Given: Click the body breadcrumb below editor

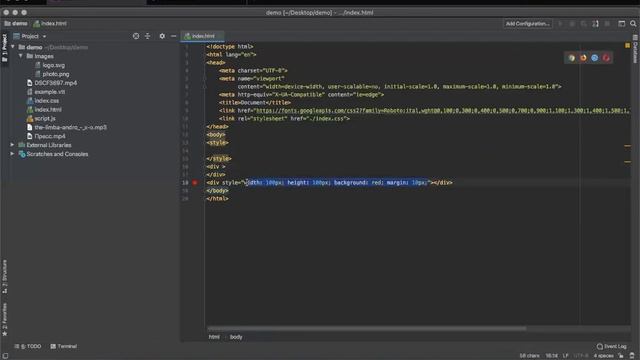Looking at the screenshot, I should point(236,337).
